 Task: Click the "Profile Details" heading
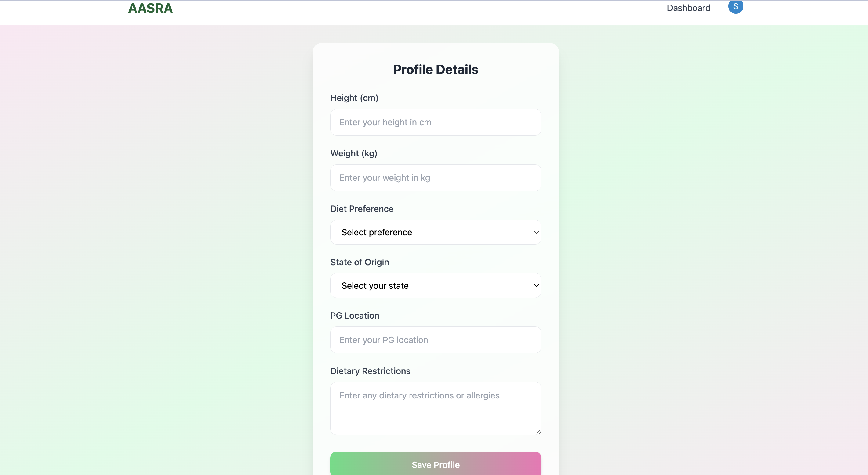(x=435, y=70)
